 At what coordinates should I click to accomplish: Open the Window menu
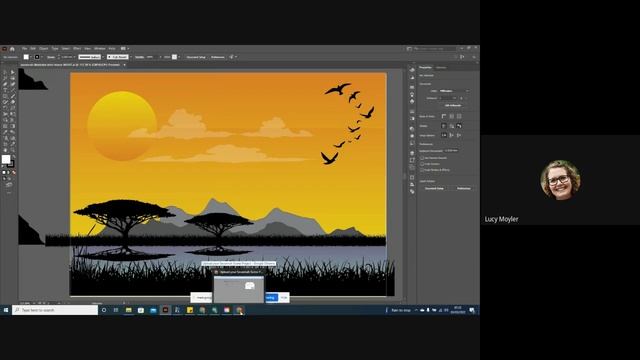tap(99, 48)
